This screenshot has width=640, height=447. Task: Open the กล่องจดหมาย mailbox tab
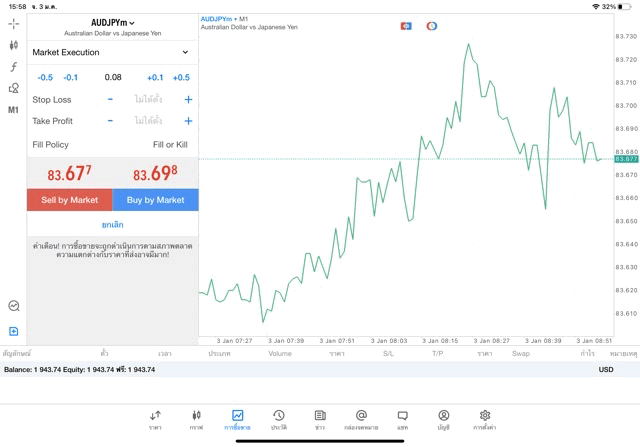(361, 420)
